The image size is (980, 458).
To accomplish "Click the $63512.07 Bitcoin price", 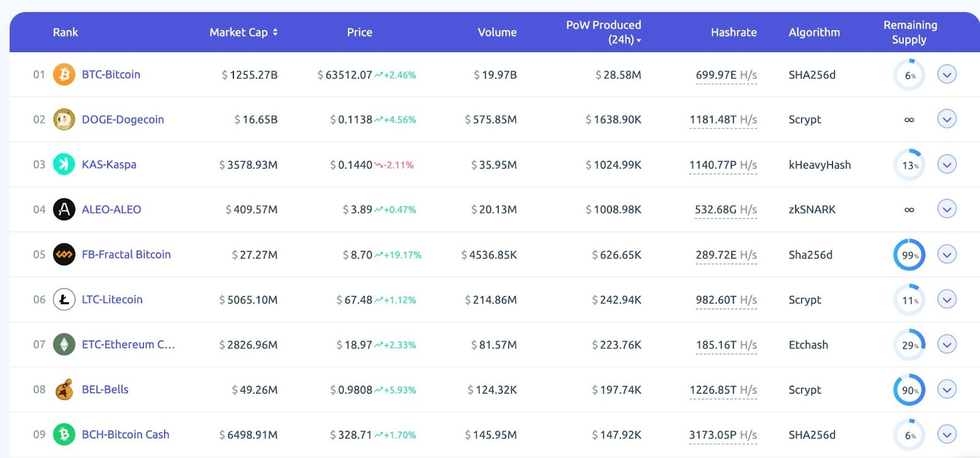I will (x=345, y=75).
